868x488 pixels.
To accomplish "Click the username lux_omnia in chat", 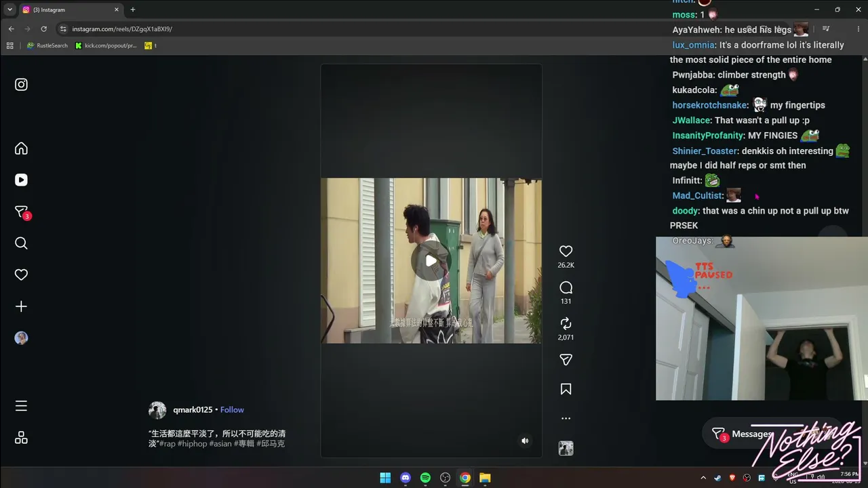I will (x=693, y=45).
